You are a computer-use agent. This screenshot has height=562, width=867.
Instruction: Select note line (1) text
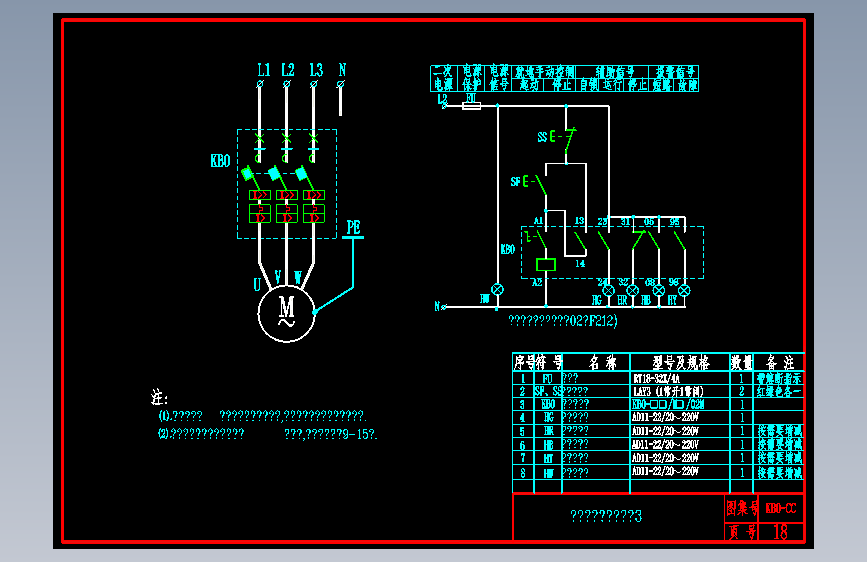[262, 415]
